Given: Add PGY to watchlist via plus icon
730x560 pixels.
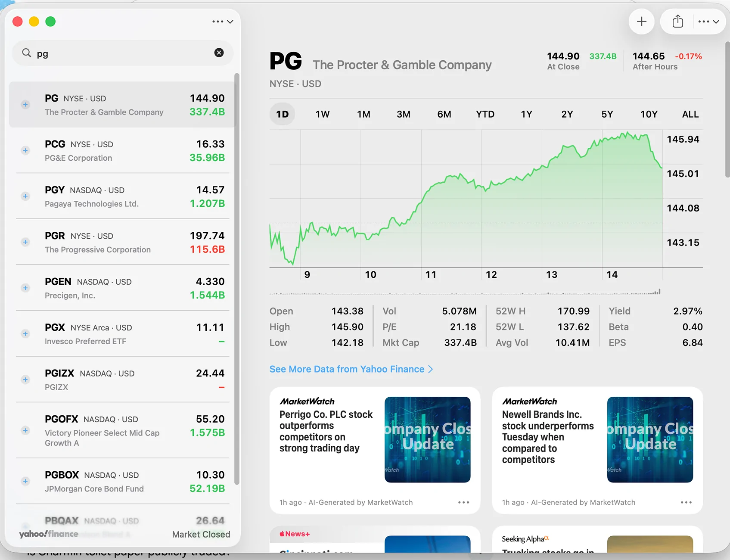Looking at the screenshot, I should 25,196.
